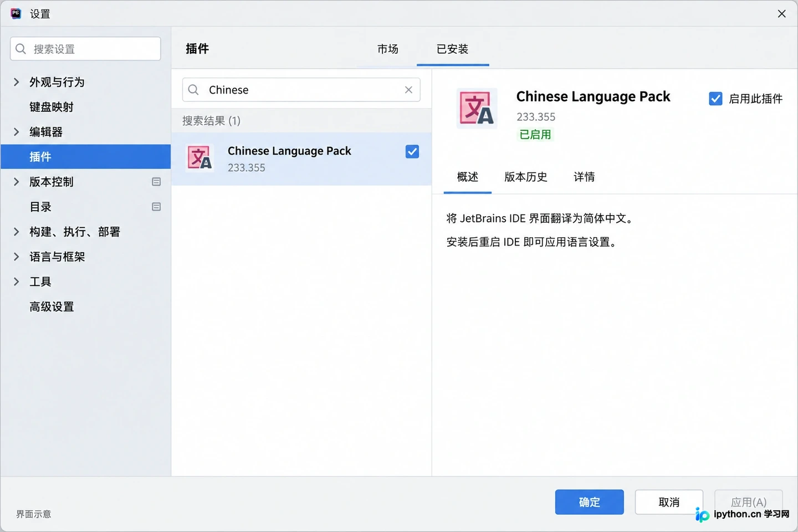Click the Chinese Language Pack icon in the results list
Image resolution: width=798 pixels, height=532 pixels.
pos(199,158)
